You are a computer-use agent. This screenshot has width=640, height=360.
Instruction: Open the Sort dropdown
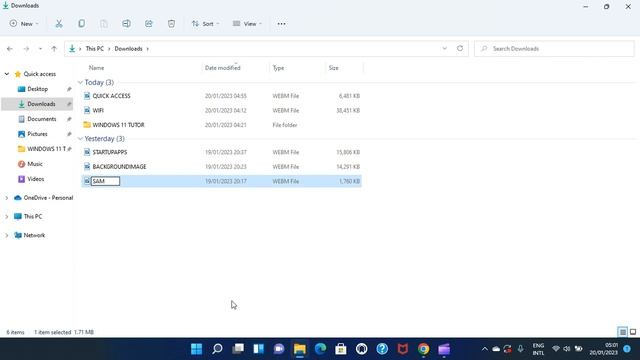pos(205,24)
